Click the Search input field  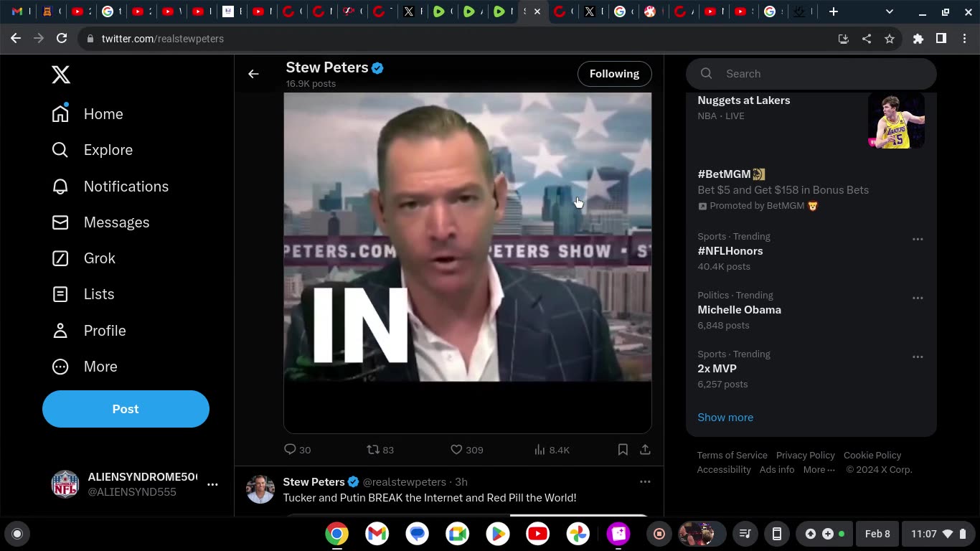click(811, 74)
